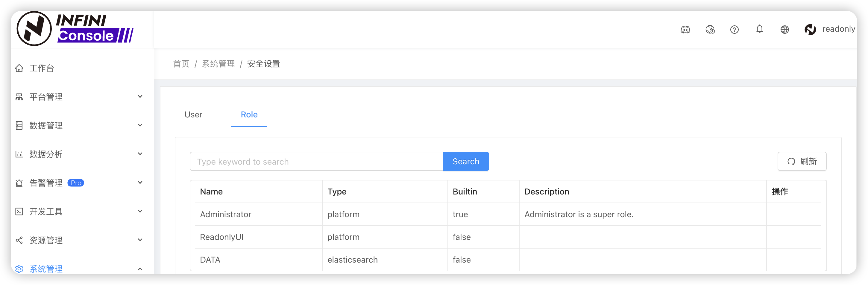Viewport: 868px width, 285px height.
Task: Expand the 平台管理 menu
Action: tap(140, 96)
